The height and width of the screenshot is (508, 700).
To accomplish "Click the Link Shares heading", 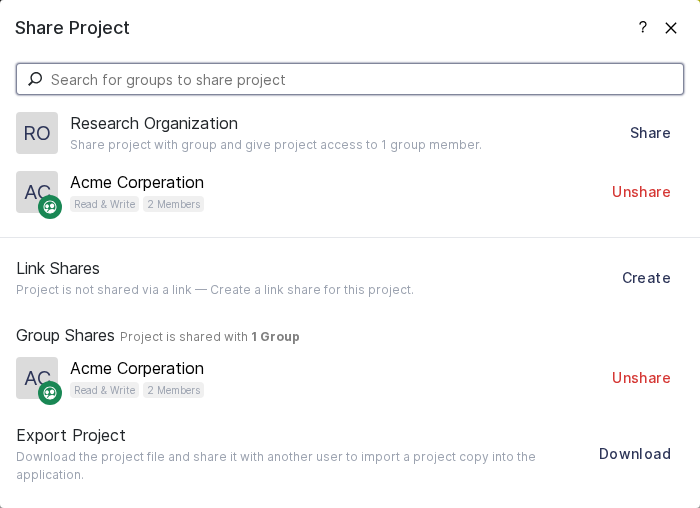I will [58, 268].
